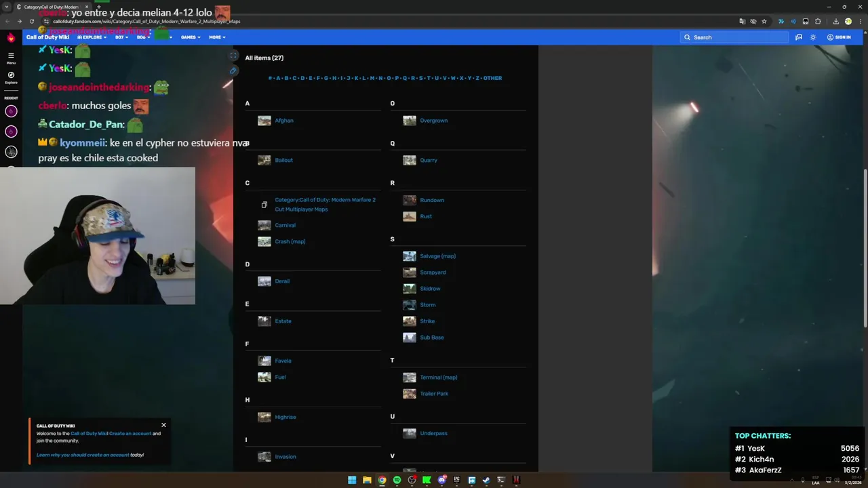This screenshot has width=868, height=488.
Task: Open Discord from the taskbar
Action: coord(441,480)
